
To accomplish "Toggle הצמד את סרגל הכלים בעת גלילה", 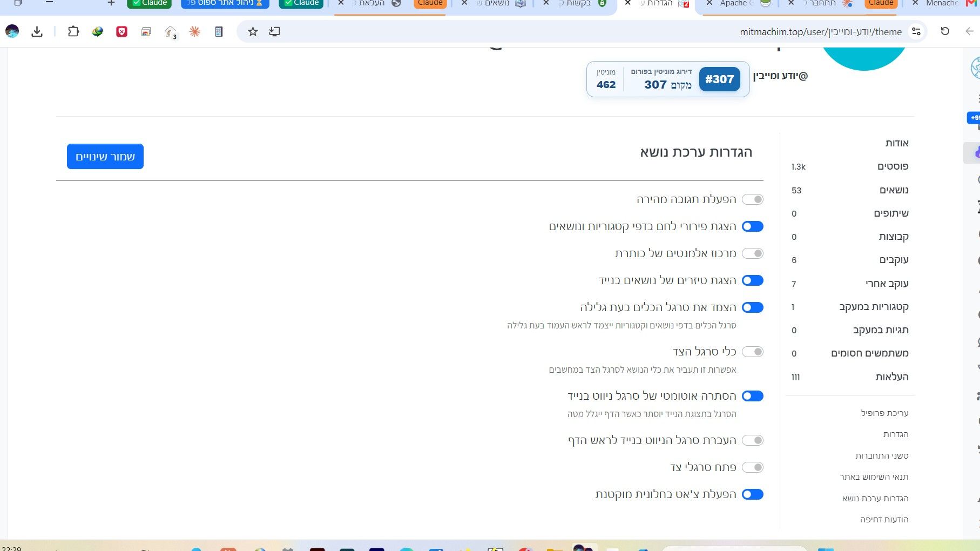I will [753, 307].
